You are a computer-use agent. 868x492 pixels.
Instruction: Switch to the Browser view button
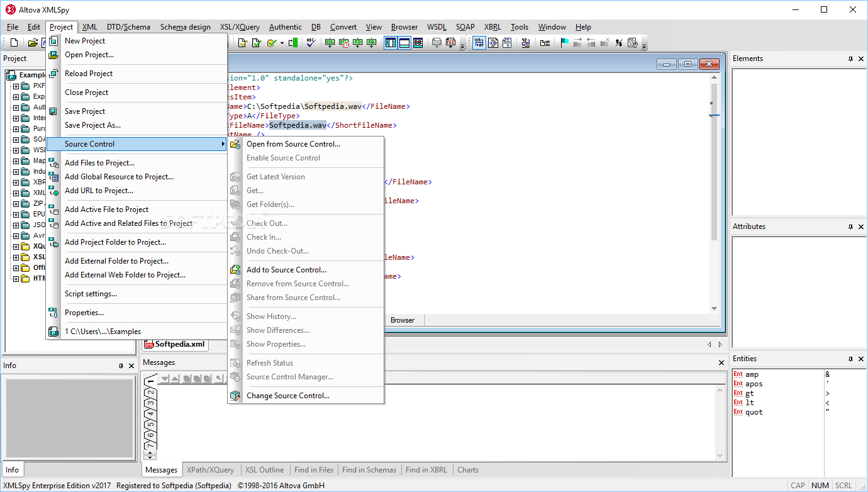pyautogui.click(x=403, y=320)
